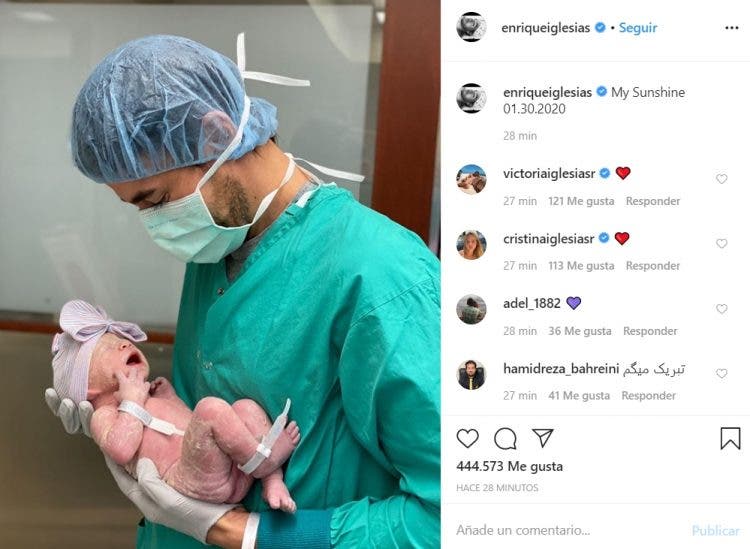Reply to adel_1882's comment
This screenshot has height=549, width=750.
[650, 331]
